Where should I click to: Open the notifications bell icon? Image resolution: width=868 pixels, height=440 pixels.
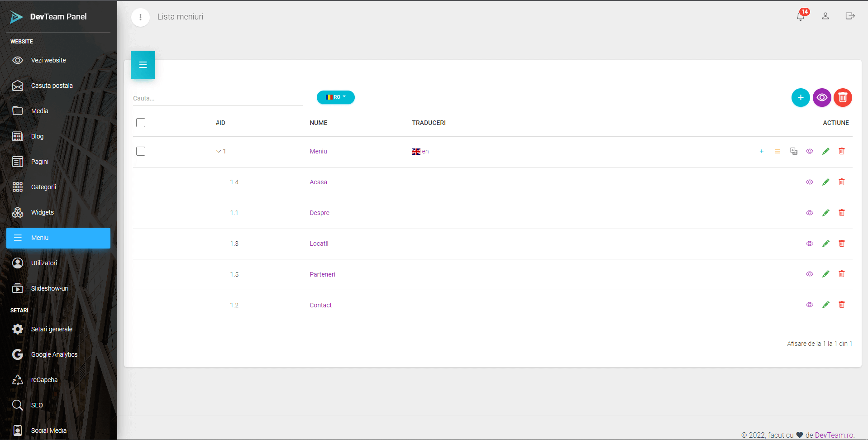(x=801, y=16)
